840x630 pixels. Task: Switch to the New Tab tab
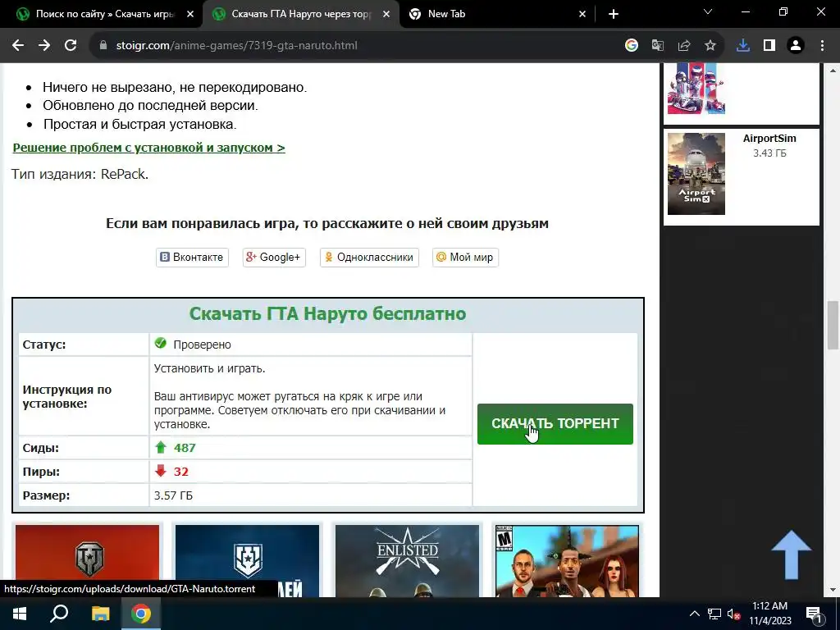[497, 14]
